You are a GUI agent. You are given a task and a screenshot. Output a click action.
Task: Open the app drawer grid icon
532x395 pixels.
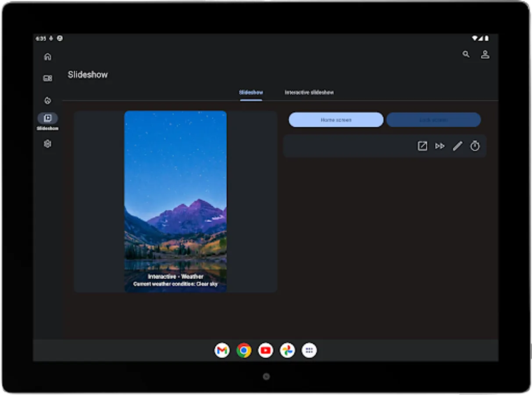click(309, 350)
